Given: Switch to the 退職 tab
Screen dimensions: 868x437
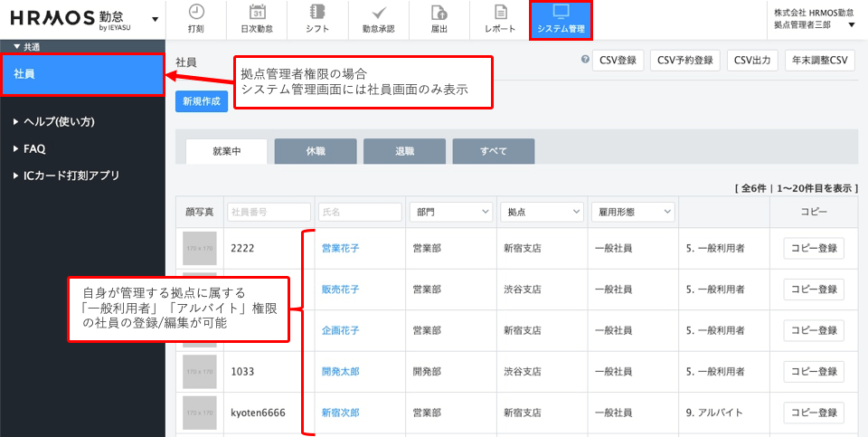Looking at the screenshot, I should 404,151.
